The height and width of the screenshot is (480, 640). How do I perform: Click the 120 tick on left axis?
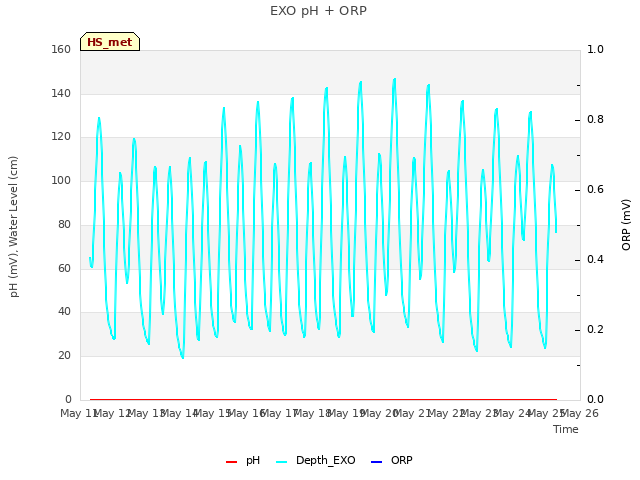coord(61,137)
